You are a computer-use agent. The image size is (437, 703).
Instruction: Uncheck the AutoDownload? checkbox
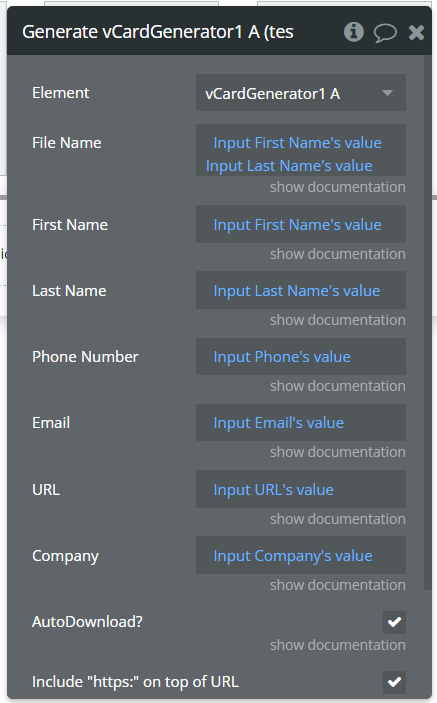coord(394,622)
